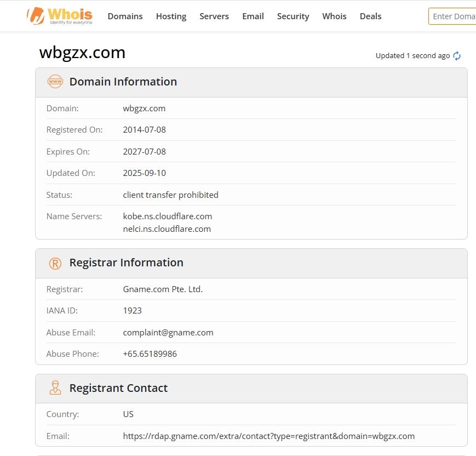The image size is (476, 456).
Task: Click the Registrar Information heading
Action: [127, 263]
